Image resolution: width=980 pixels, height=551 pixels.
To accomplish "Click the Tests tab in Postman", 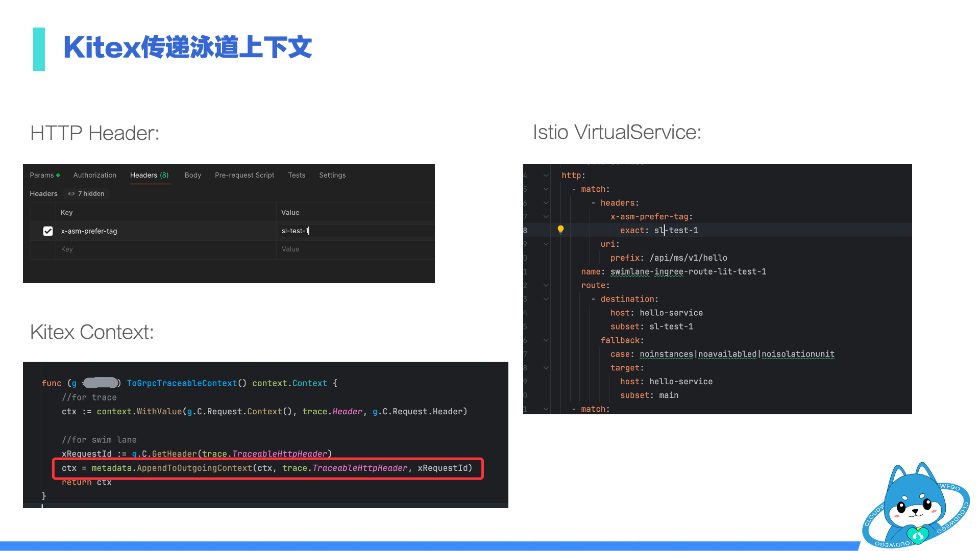I will coord(296,175).
